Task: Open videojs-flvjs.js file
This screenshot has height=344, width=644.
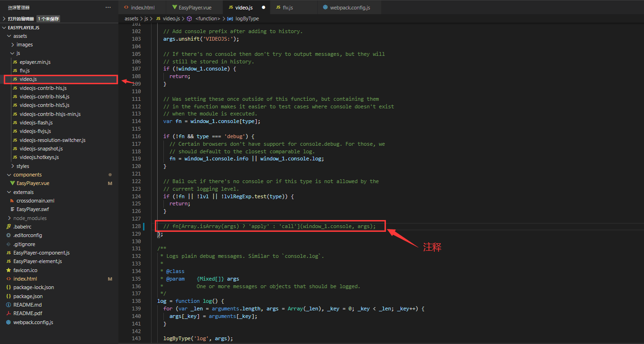Action: click(35, 131)
